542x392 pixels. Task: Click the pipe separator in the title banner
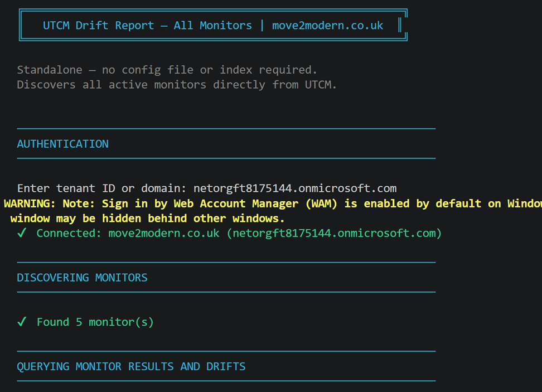pyautogui.click(x=262, y=26)
